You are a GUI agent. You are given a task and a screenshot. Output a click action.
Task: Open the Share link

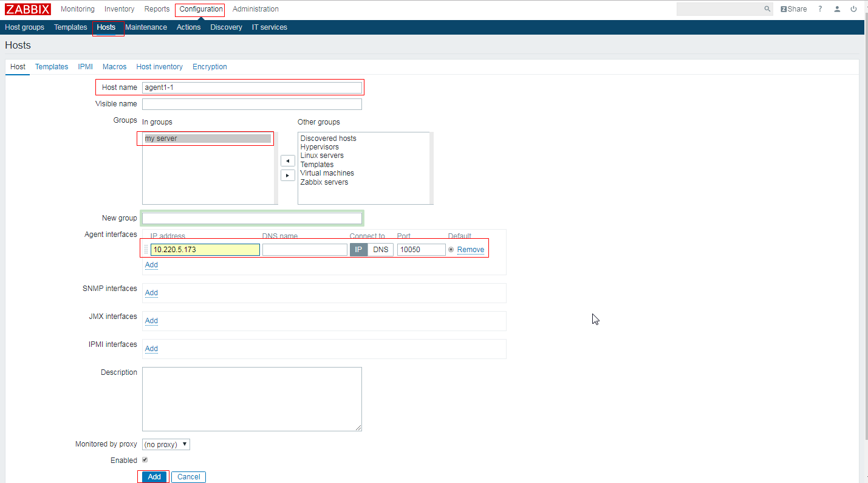(x=794, y=9)
